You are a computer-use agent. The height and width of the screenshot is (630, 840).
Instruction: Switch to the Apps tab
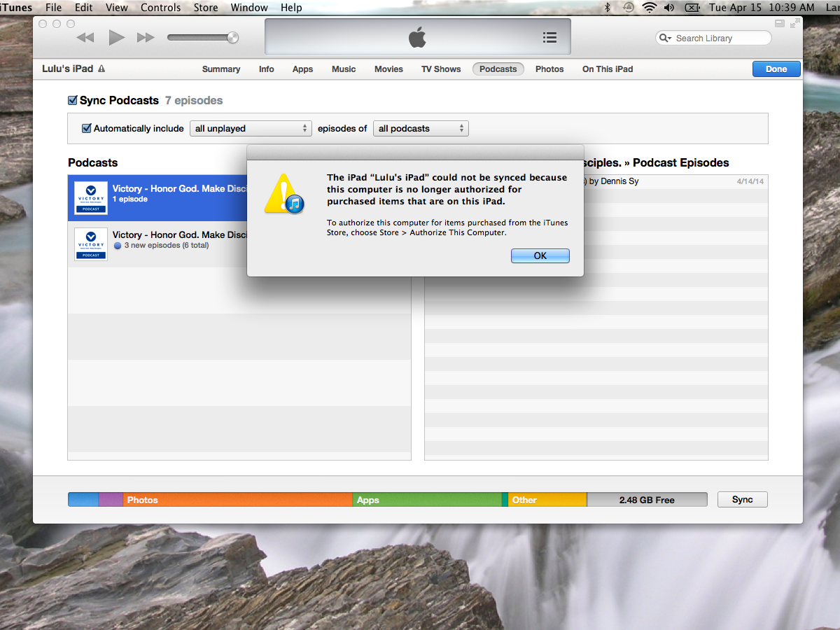point(302,69)
